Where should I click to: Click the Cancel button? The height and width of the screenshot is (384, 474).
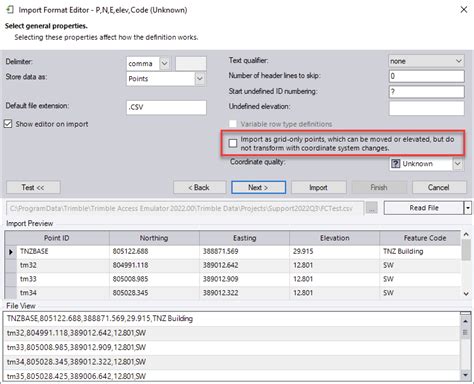(x=439, y=187)
